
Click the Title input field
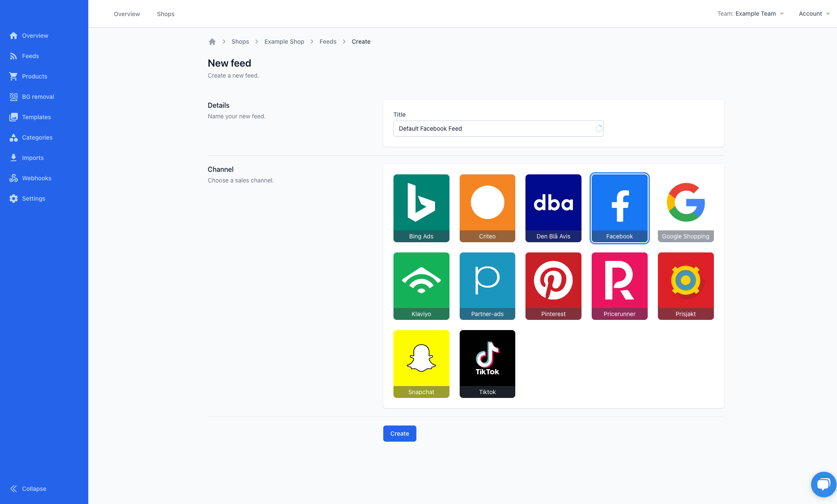click(499, 129)
